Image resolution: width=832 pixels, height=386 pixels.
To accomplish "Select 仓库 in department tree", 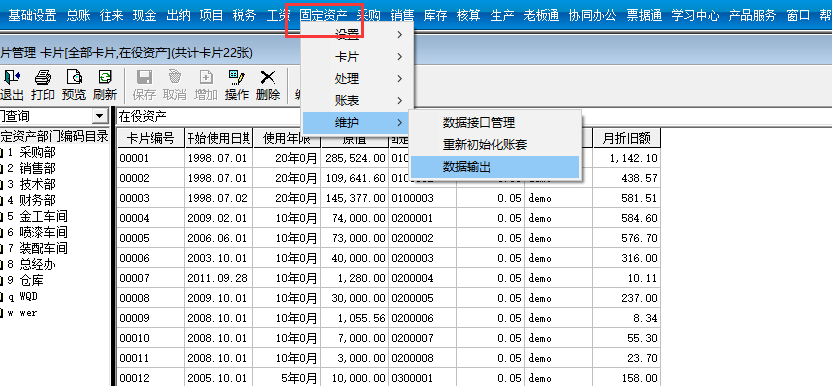I will pos(31,280).
